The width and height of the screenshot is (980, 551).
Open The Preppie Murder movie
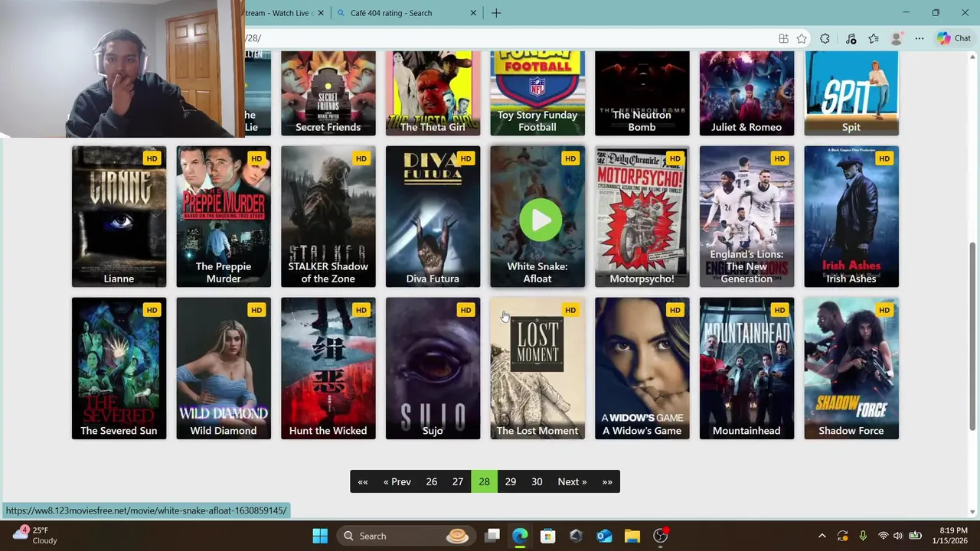[224, 217]
